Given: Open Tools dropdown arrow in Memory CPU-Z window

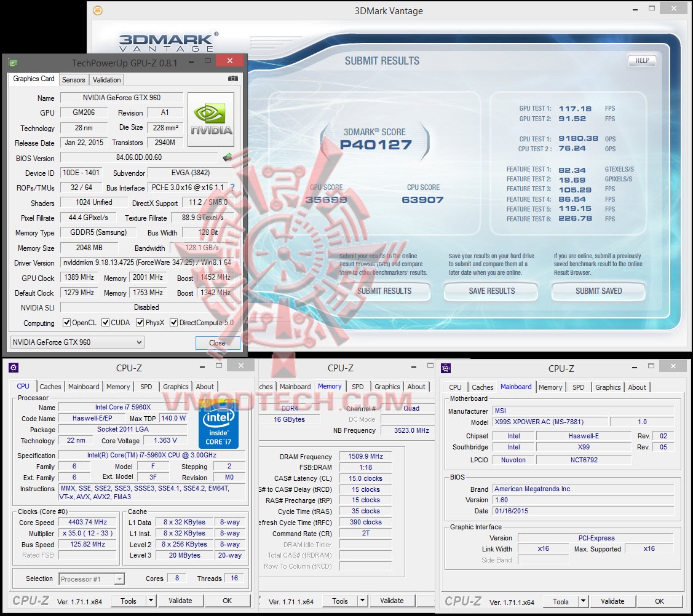Looking at the screenshot, I should [362, 601].
